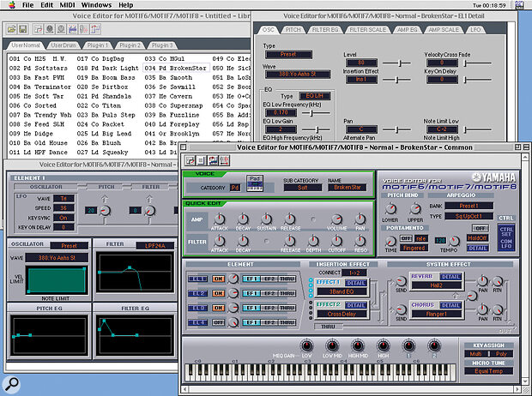Switch to FILTER EG tab in EL1 Detail

pyautogui.click(x=325, y=30)
